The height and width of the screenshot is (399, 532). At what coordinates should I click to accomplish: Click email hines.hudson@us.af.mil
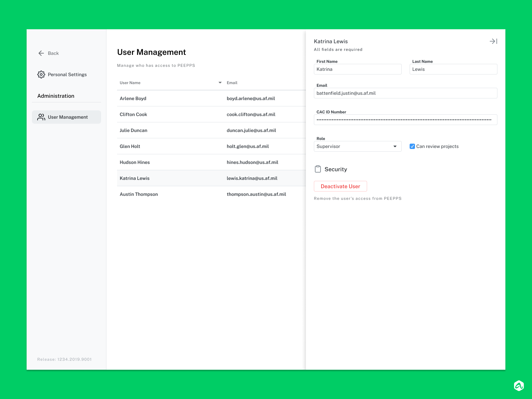tap(252, 162)
